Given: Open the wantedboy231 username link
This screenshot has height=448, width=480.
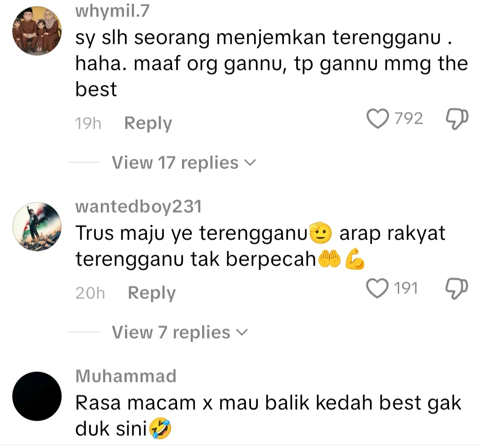Looking at the screenshot, I should tap(139, 207).
